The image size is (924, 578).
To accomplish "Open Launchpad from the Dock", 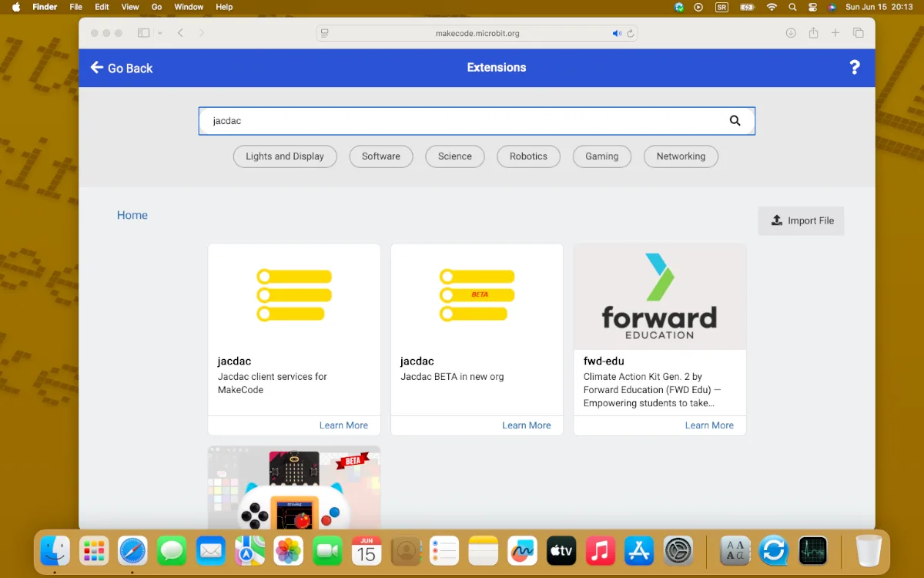I will pyautogui.click(x=94, y=550).
